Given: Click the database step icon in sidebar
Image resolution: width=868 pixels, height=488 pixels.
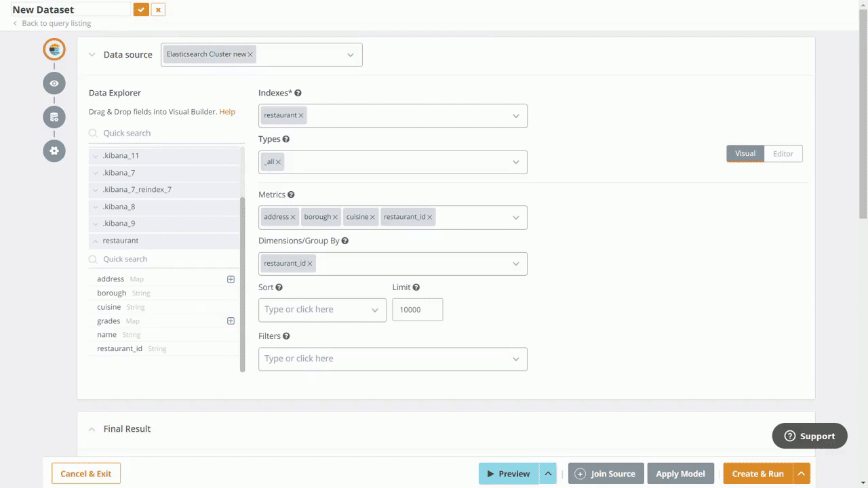Looking at the screenshot, I should point(54,117).
